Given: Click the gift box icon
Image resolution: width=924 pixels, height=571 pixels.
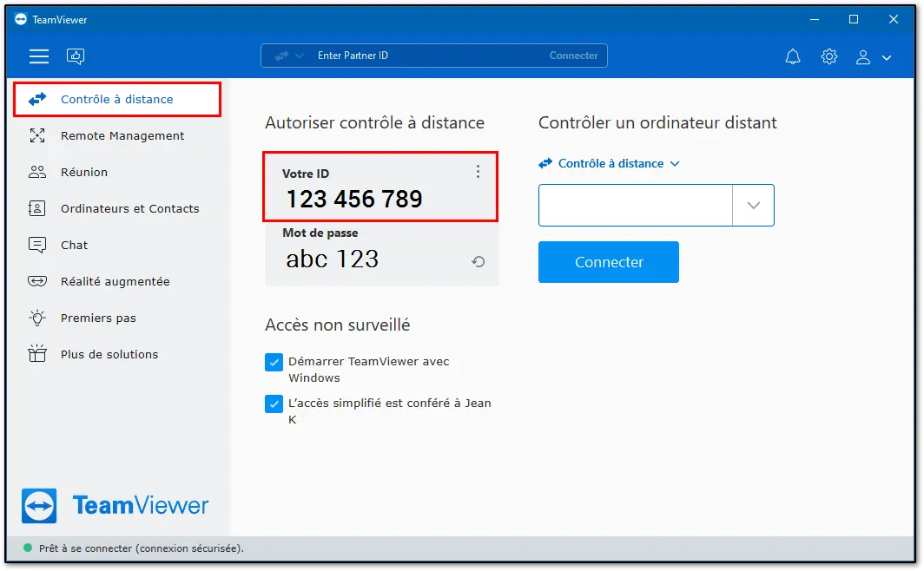Looking at the screenshot, I should coord(37,354).
